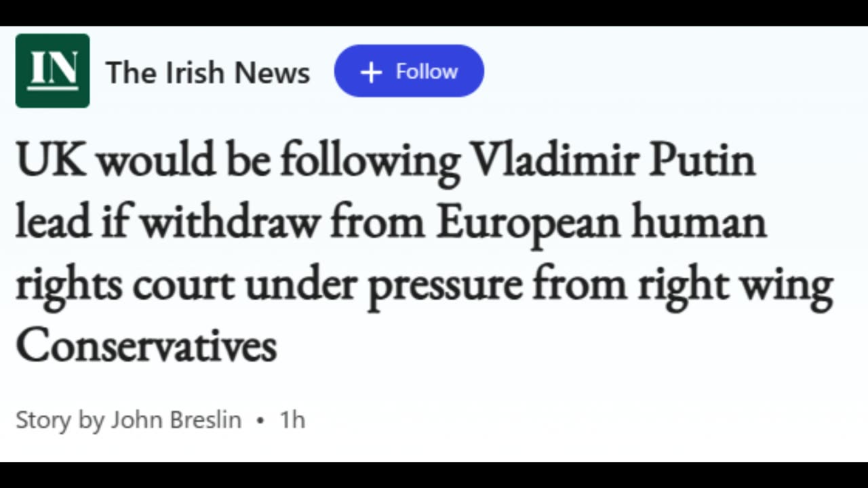Follow The Irish News publisher
This screenshot has height=488, width=868.
tap(409, 71)
